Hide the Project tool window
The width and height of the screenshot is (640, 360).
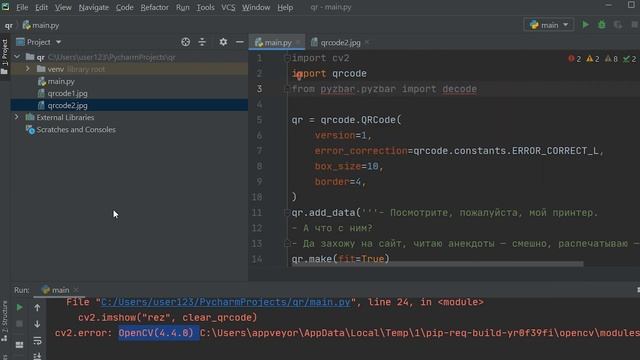240,42
